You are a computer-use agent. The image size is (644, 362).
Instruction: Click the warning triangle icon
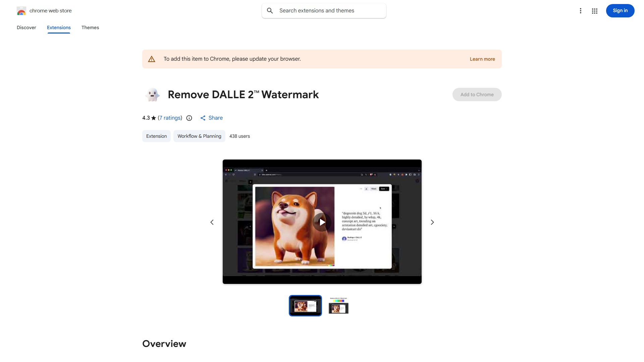pos(152,59)
